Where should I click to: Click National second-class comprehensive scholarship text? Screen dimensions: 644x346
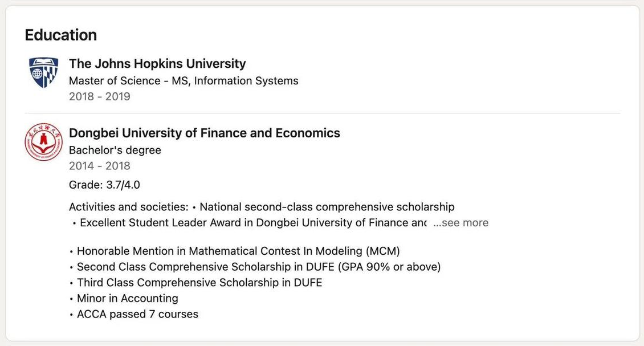click(x=327, y=207)
